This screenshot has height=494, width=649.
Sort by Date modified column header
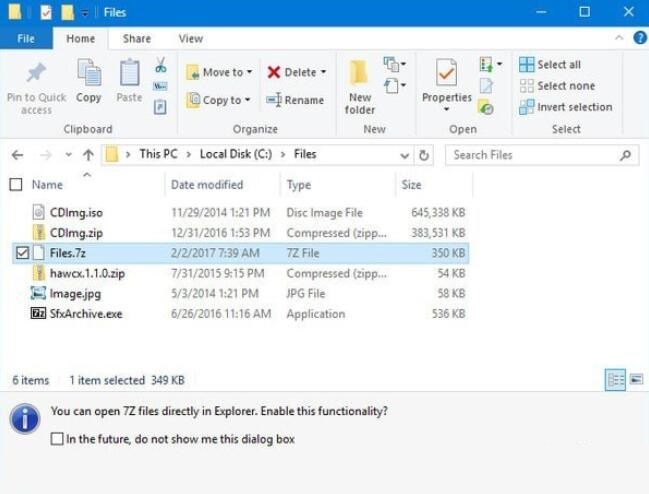[207, 185]
